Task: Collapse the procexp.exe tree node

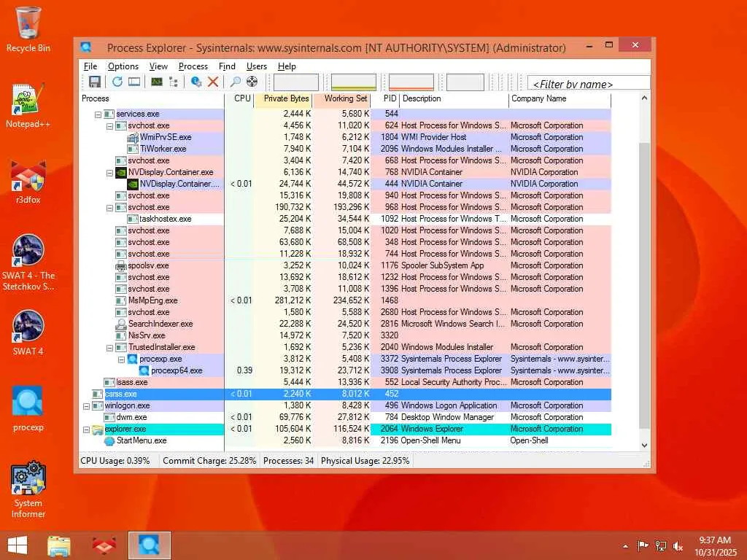Action: pyautogui.click(x=121, y=359)
